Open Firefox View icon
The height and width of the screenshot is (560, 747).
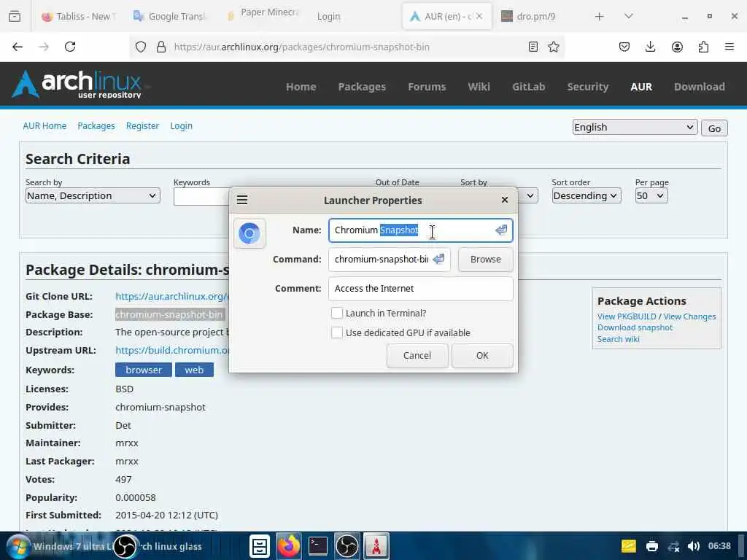[x=15, y=16]
